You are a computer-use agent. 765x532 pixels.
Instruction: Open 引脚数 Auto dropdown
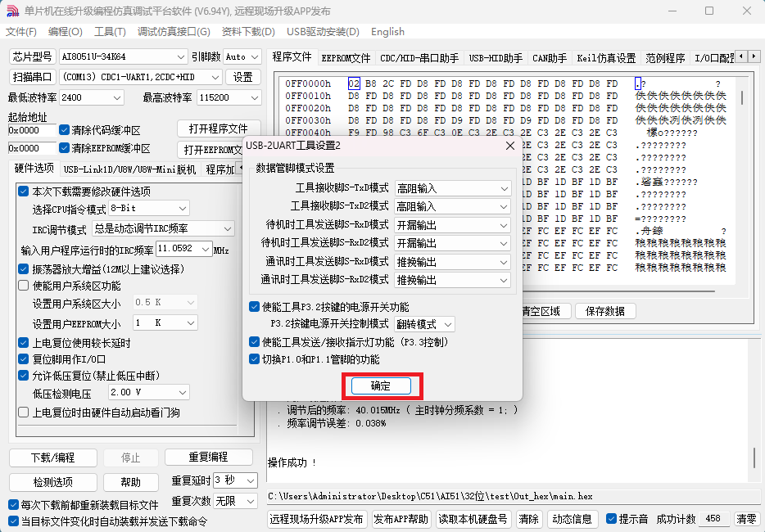(x=242, y=56)
